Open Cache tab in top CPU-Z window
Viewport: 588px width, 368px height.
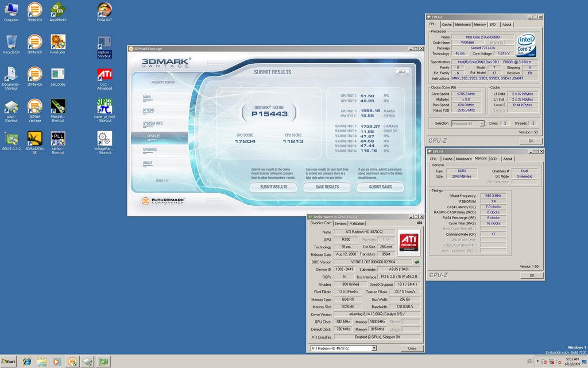point(446,24)
